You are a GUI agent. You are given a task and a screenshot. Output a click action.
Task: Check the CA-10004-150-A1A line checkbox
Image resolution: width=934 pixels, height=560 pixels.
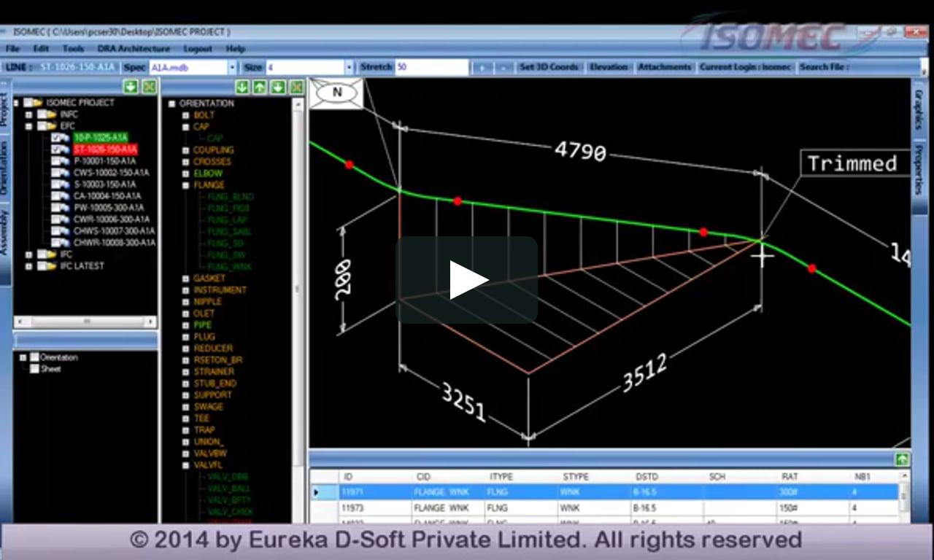coord(57,196)
